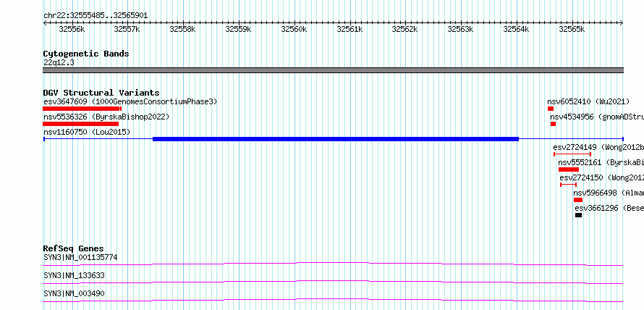The height and width of the screenshot is (310, 644).
Task: Open the nsv6052410 (Wu2021) label
Action: coord(588,101)
